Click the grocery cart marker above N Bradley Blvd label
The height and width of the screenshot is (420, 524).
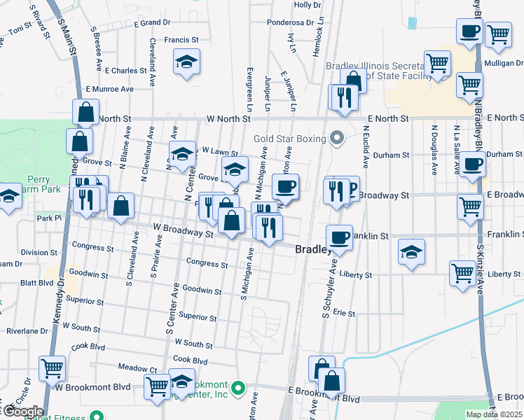(x=469, y=86)
